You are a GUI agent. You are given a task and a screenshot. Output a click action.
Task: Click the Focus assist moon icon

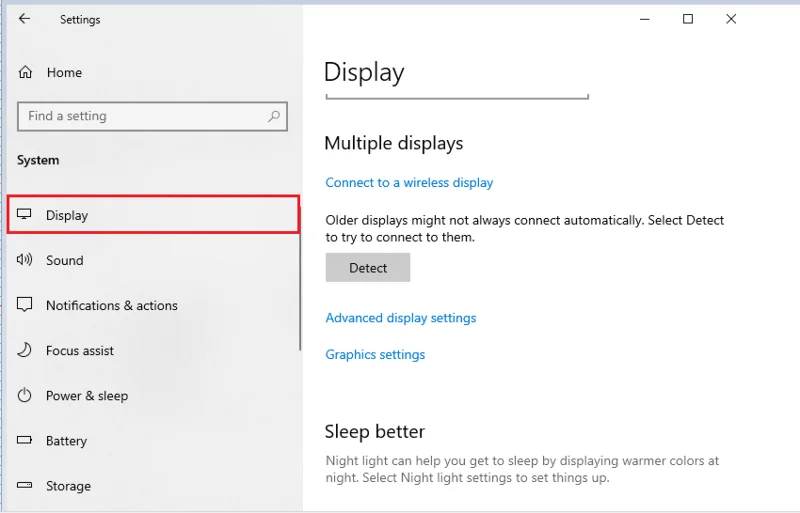coord(24,350)
